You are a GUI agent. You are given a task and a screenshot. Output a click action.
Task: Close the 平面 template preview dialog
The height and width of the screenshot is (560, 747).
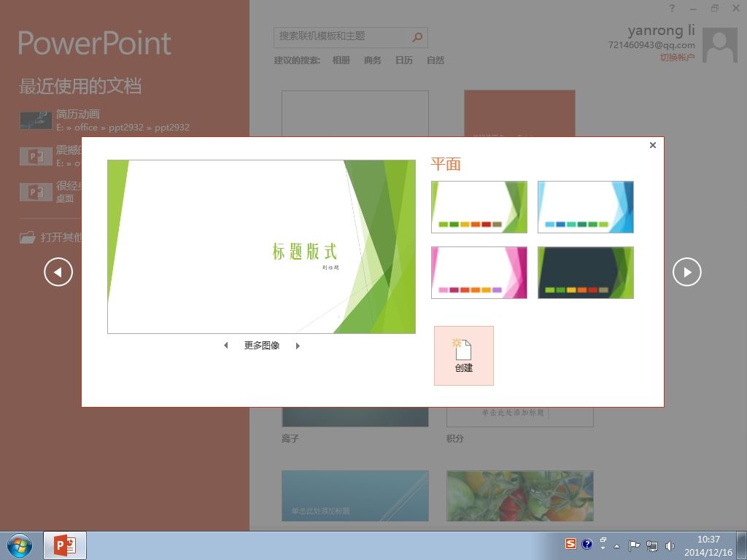coord(653,145)
